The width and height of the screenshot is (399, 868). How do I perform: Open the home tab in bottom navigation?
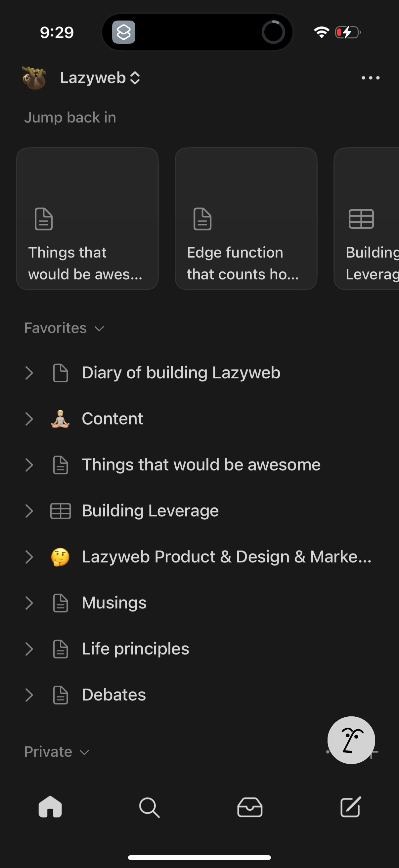click(50, 807)
